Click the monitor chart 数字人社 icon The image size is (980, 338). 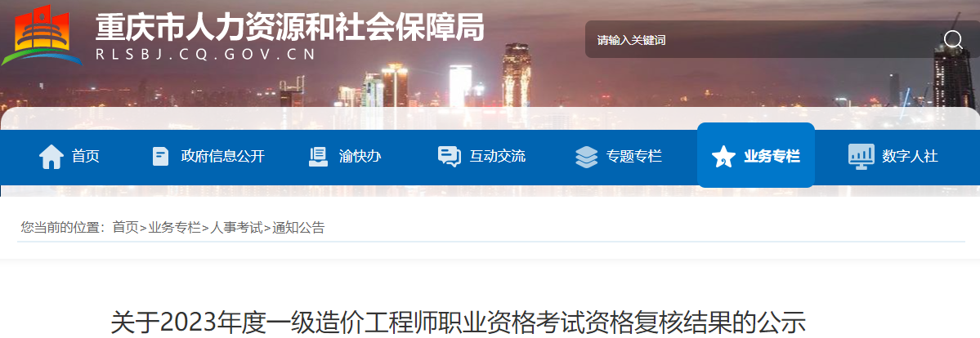pyautogui.click(x=861, y=156)
